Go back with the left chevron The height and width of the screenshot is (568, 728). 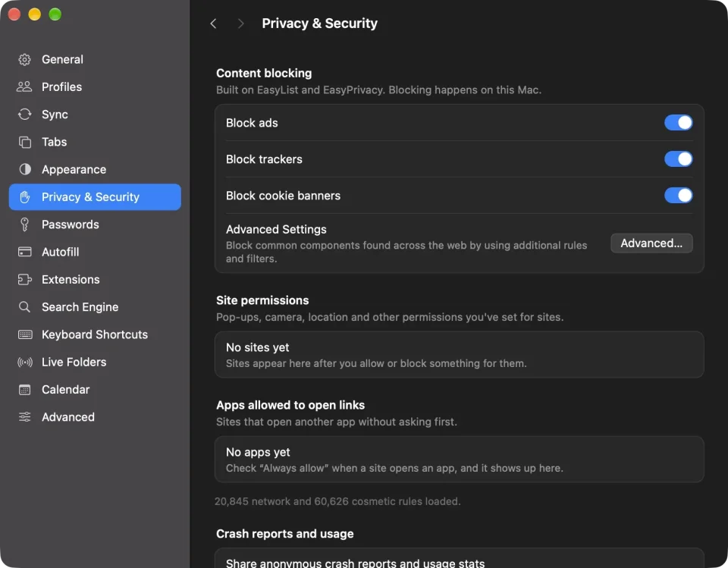click(213, 24)
